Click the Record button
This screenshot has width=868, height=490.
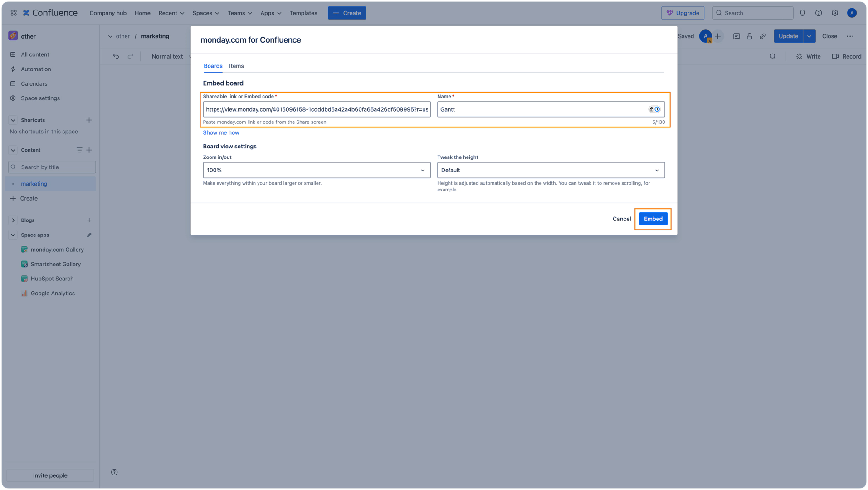[x=846, y=56]
